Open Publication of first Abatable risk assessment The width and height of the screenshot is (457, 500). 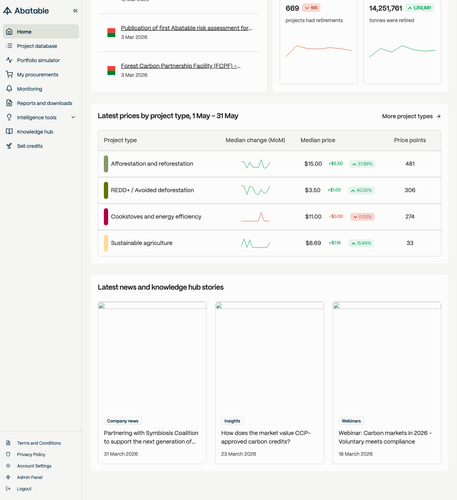[x=186, y=28]
